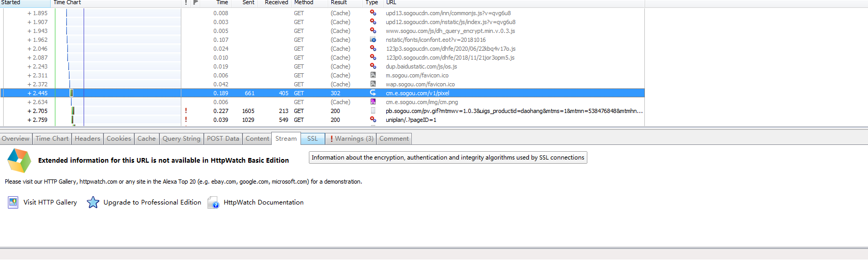Click the flag column header icon
This screenshot has height=260, width=868.
click(195, 3)
